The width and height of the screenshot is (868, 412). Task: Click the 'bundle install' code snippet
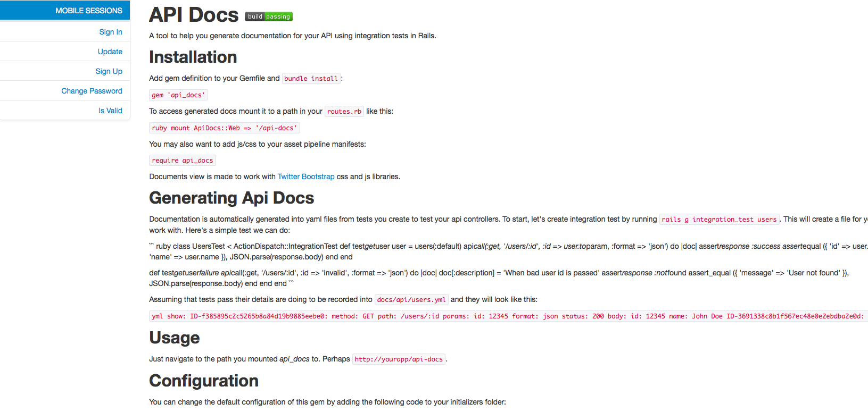click(311, 78)
